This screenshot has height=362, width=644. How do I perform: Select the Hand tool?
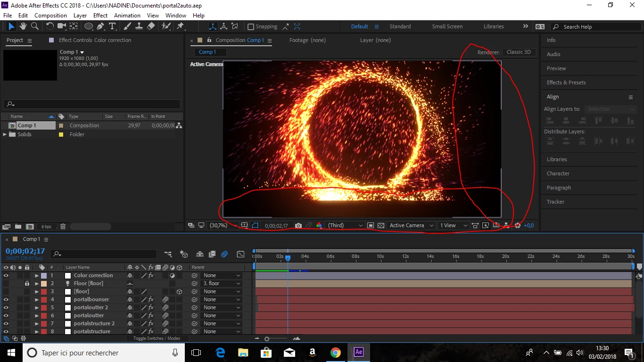point(24,26)
